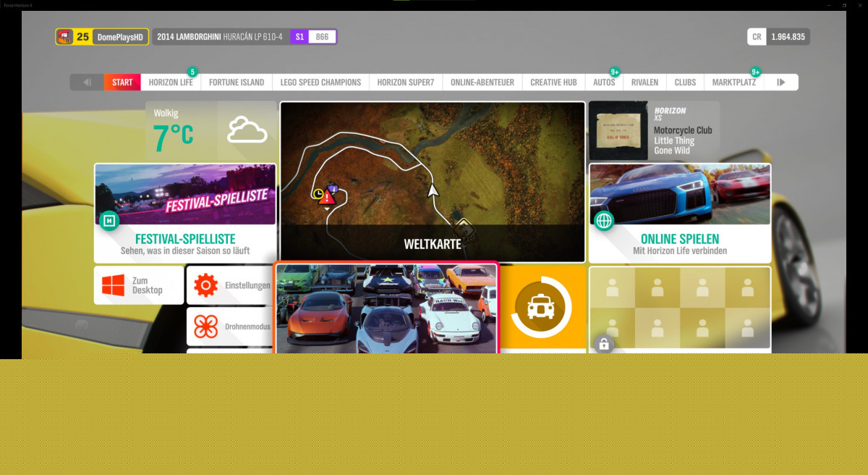Image resolution: width=868 pixels, height=475 pixels.
Task: Maximize the Forza Horizon 4 window
Action: (x=844, y=5)
